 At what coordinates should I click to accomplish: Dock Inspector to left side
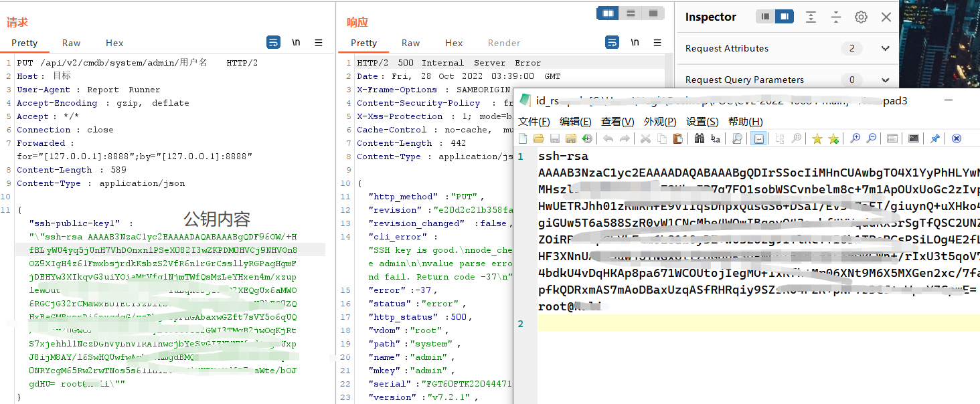pos(766,17)
